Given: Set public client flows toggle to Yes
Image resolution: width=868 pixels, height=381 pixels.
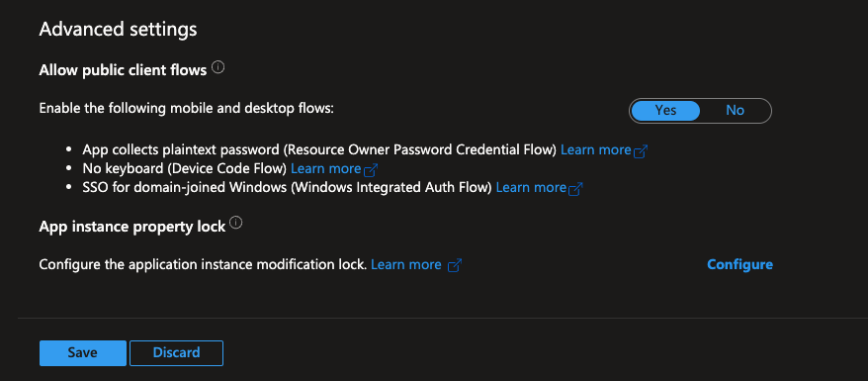Looking at the screenshot, I should tap(665, 110).
